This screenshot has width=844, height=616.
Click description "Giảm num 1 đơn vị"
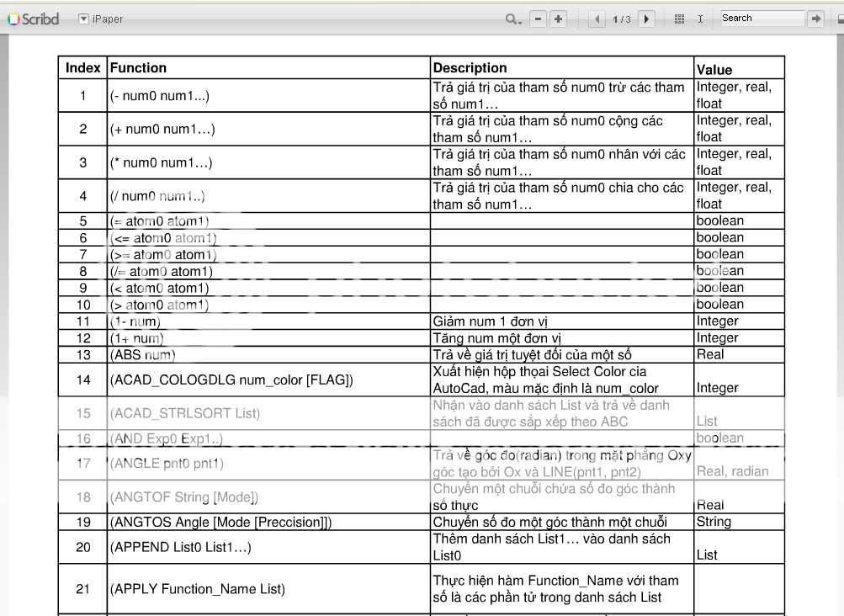(490, 321)
